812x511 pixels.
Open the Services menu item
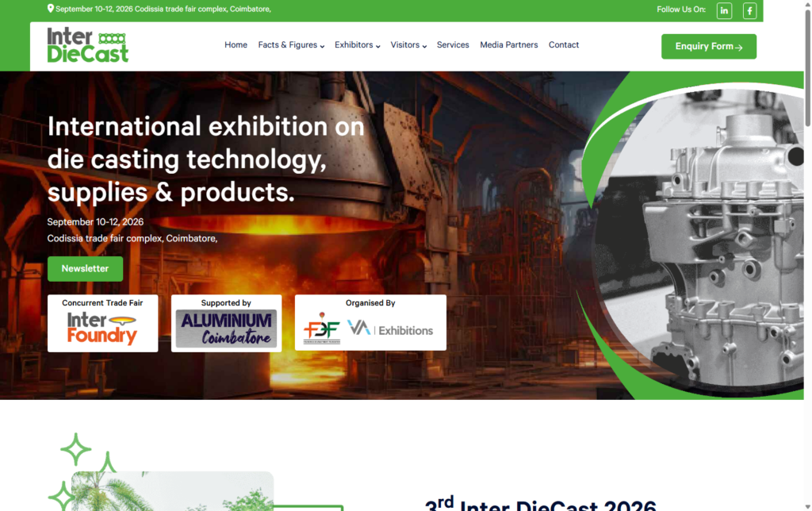[453, 45]
